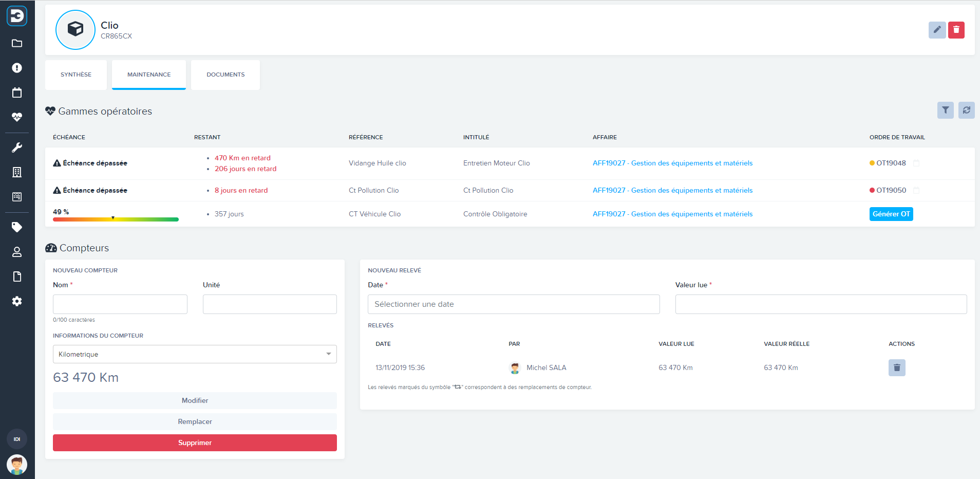Click the 470 Km en retard text
980x479 pixels.
click(x=242, y=158)
